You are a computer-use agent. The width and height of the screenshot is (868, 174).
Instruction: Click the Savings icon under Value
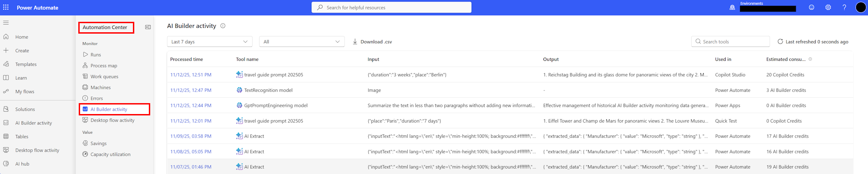[x=85, y=143]
